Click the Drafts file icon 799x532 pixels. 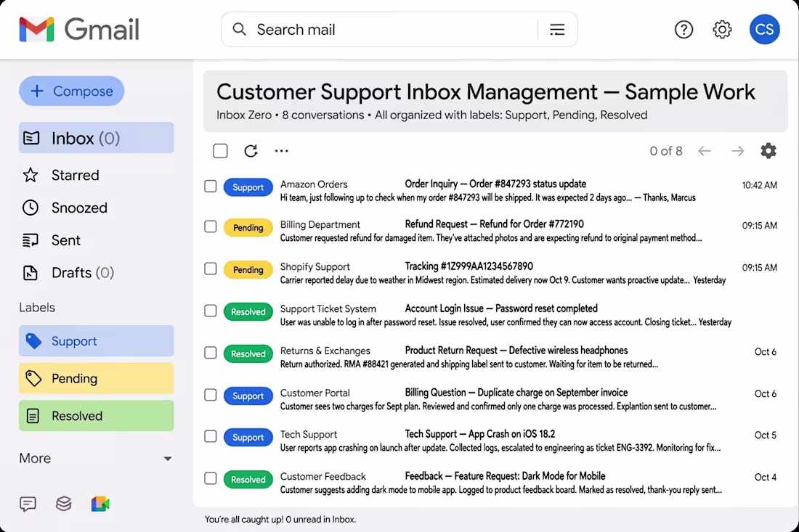coord(31,273)
